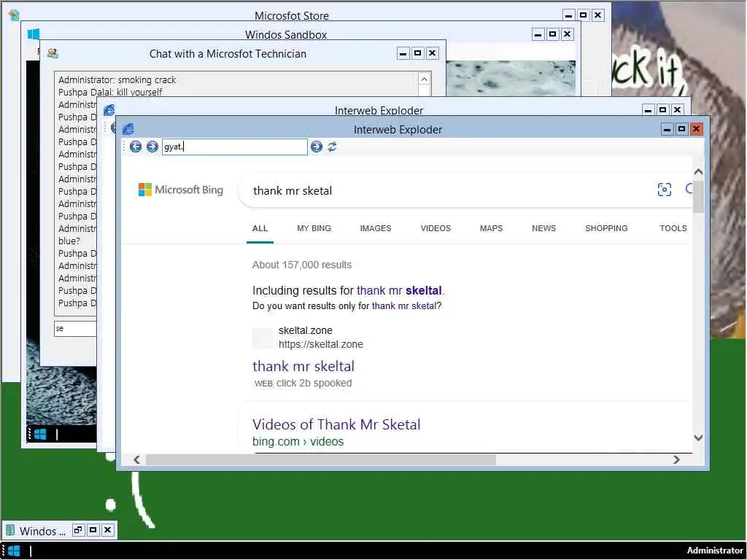This screenshot has height=560, width=747.
Task: Open the TOOLS option in Bing
Action: [673, 228]
